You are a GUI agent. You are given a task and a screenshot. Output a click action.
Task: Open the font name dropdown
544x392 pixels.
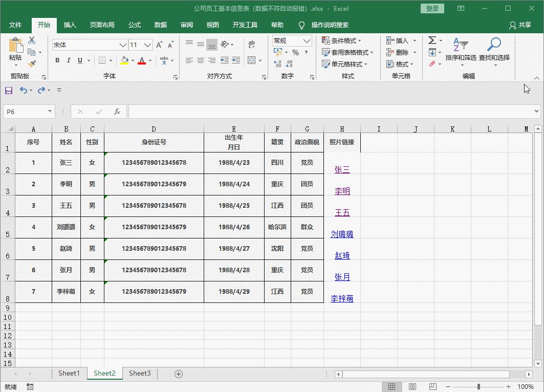124,45
